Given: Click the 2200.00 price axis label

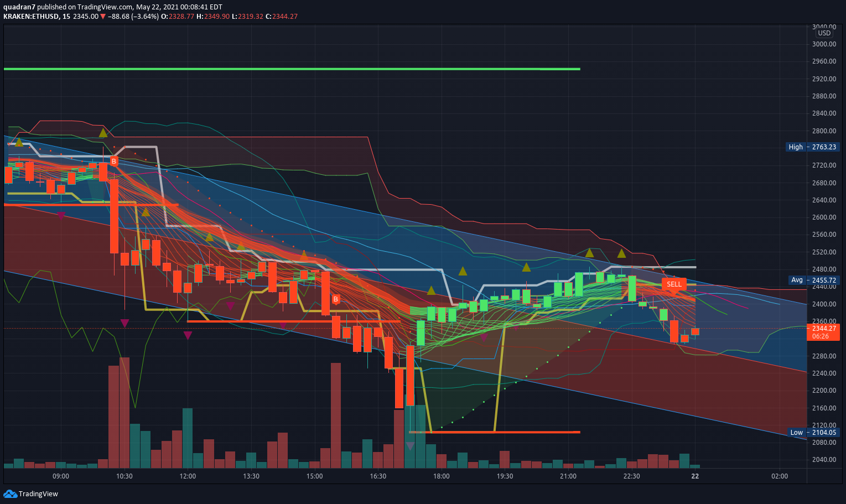Looking at the screenshot, I should [824, 391].
